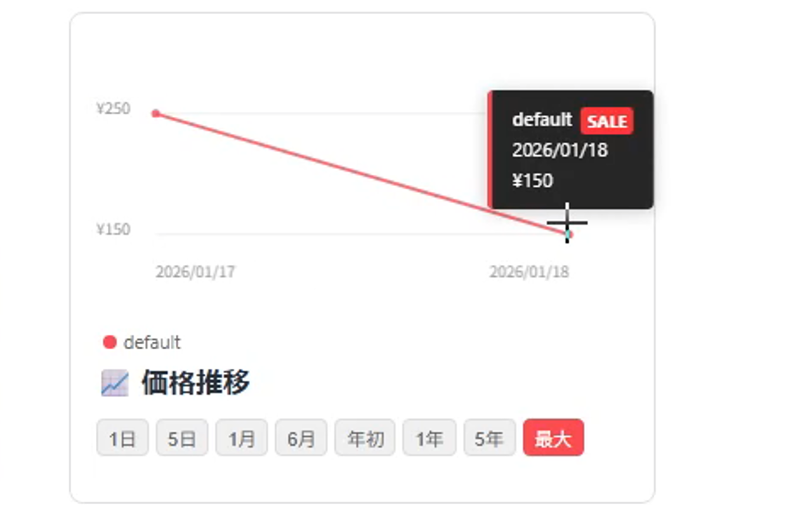Switch to the 5年 range

[x=490, y=438]
